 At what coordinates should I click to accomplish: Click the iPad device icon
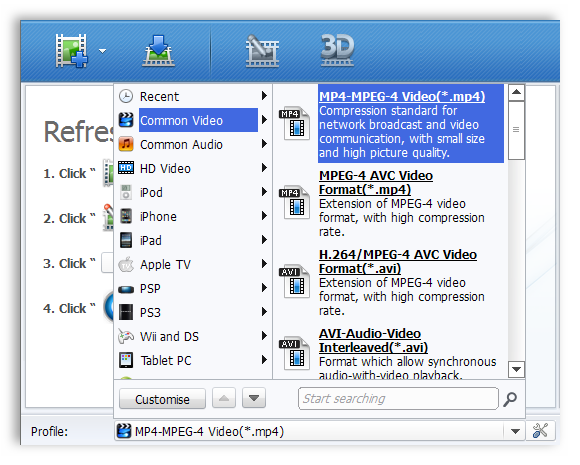[126, 240]
